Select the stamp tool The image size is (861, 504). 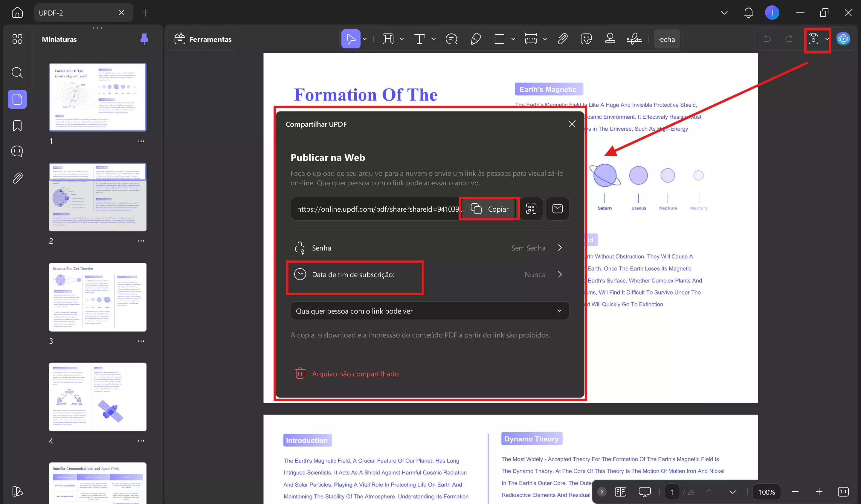pyautogui.click(x=610, y=39)
